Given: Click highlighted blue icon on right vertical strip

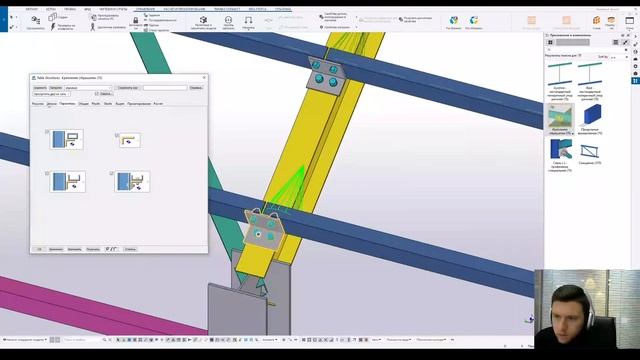Looking at the screenshot, I should pyautogui.click(x=635, y=81).
